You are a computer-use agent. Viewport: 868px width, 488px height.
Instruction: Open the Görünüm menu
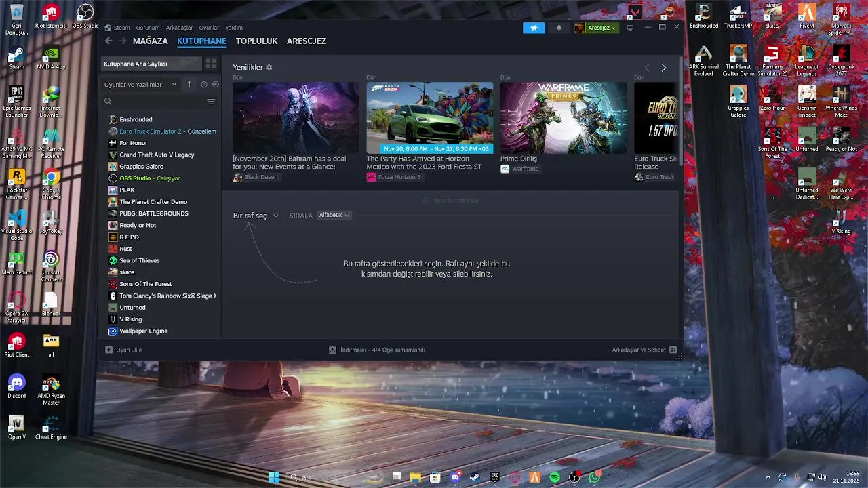click(x=148, y=28)
